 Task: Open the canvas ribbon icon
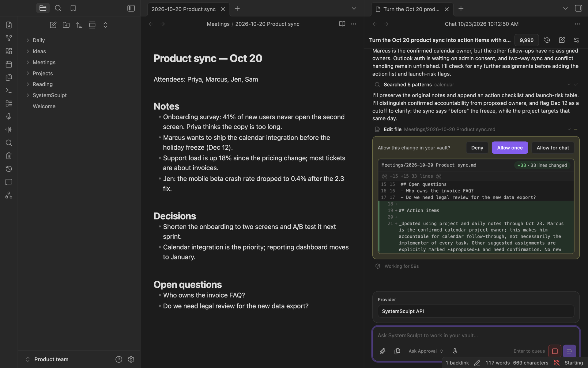click(x=9, y=51)
